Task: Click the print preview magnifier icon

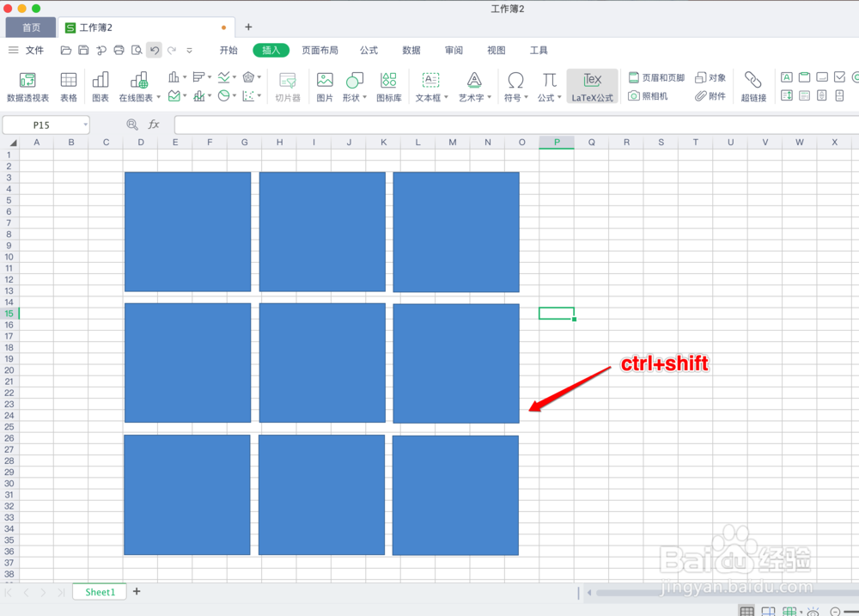Action: (137, 51)
